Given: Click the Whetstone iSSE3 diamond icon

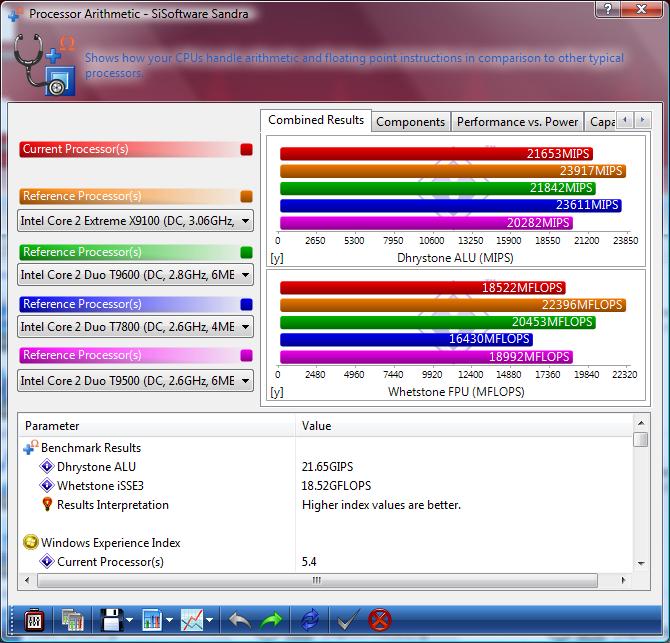Looking at the screenshot, I should [47, 485].
